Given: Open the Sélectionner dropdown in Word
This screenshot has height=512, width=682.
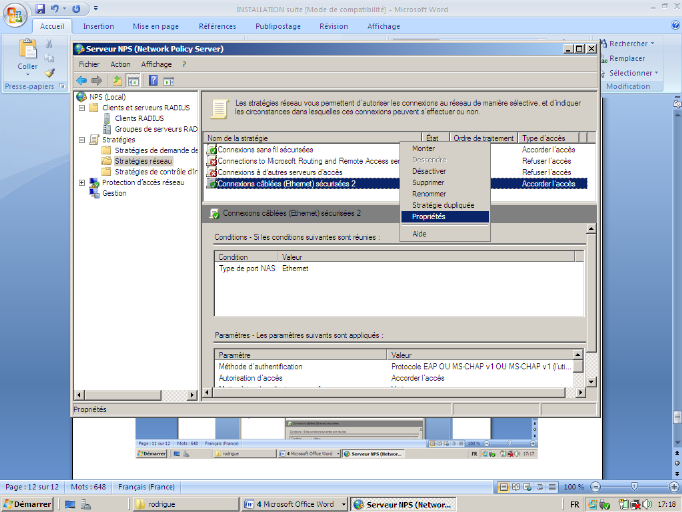Looking at the screenshot, I should click(631, 73).
